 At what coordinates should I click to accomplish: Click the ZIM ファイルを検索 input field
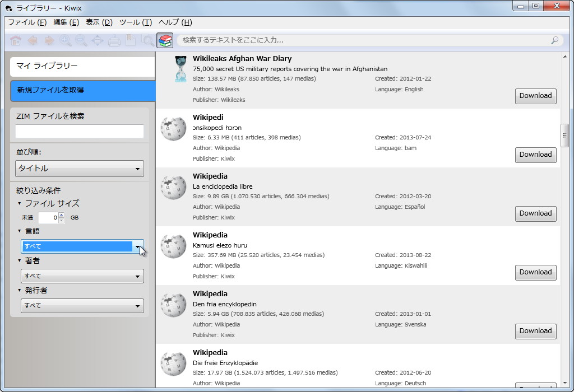[80, 131]
